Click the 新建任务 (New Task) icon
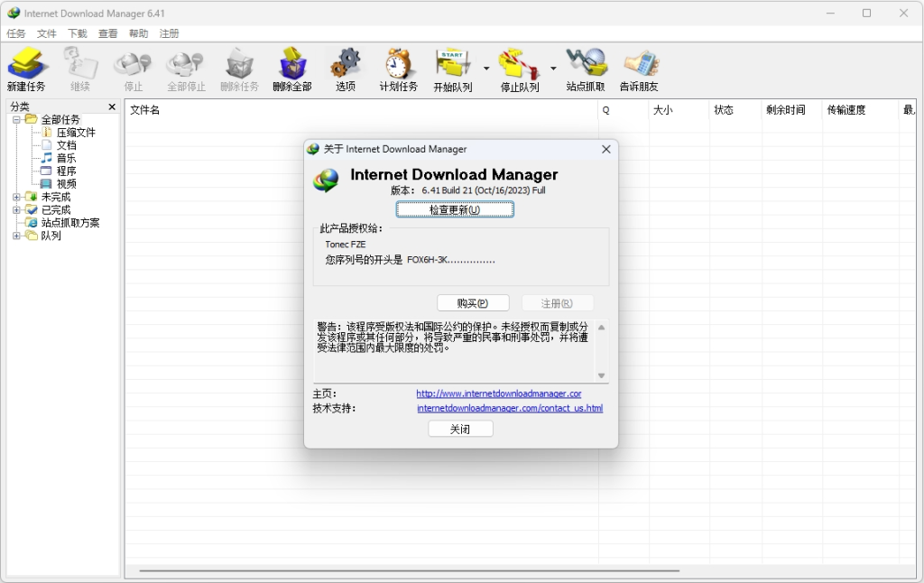 (27, 68)
